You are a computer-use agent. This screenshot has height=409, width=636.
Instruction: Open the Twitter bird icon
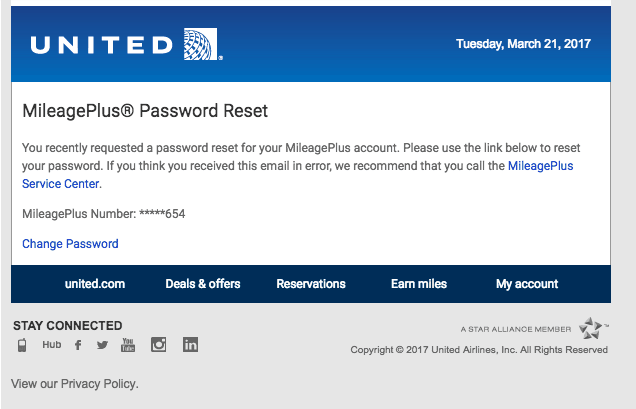pyautogui.click(x=102, y=345)
